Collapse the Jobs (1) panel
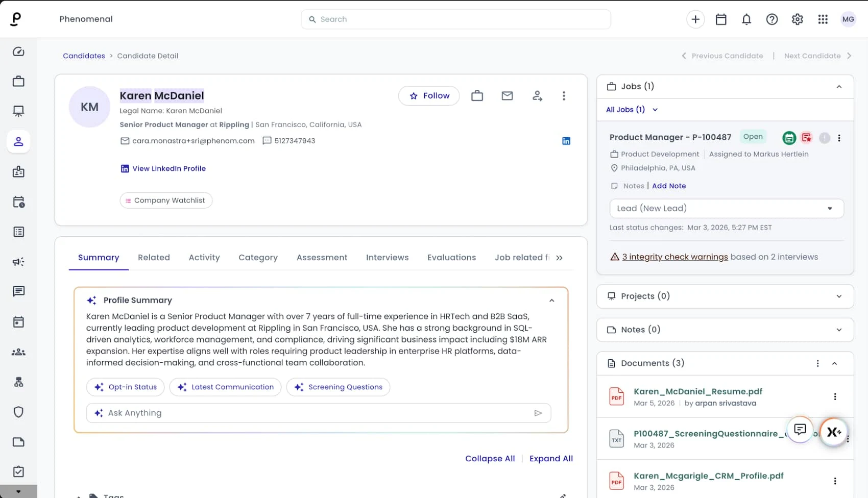Screen dimensions: 868x498 (x=839, y=87)
